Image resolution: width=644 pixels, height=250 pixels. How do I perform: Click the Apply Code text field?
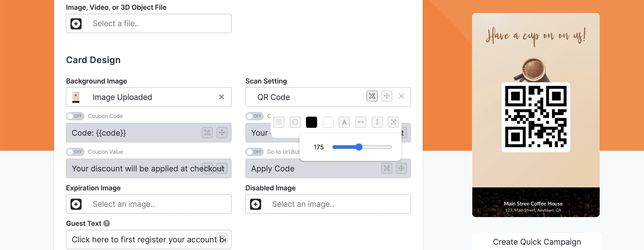pos(328,169)
